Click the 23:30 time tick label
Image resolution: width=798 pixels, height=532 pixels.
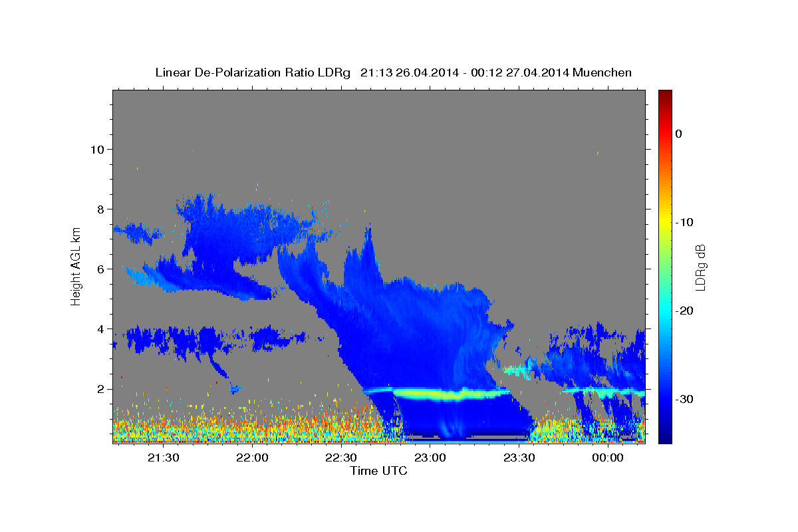pos(519,458)
